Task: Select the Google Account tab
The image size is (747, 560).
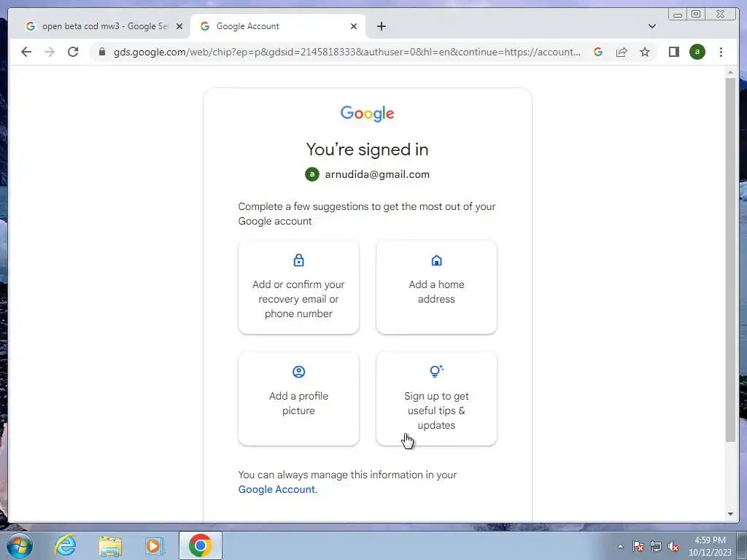Action: tap(278, 26)
